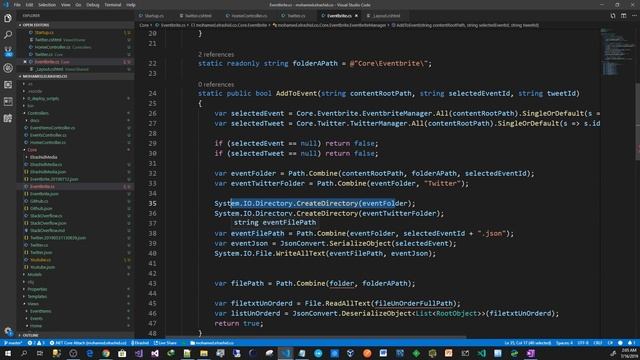Change line ending via CRLF item
The height and width of the screenshot is (360, 640).
(598, 343)
